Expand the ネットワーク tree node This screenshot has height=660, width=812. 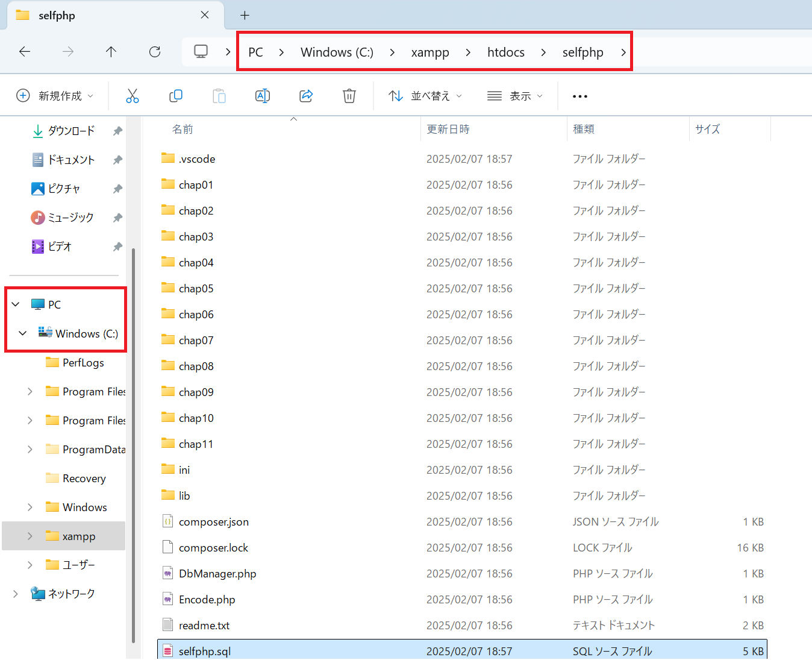pos(16,594)
